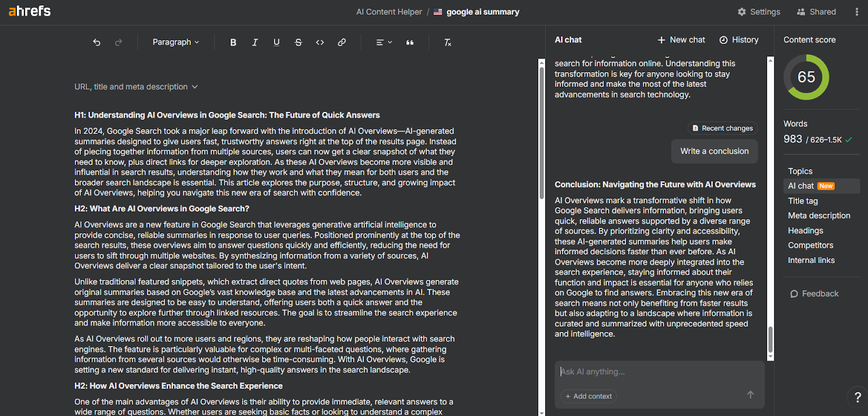
Task: Click the Write a conclusion message
Action: [714, 151]
